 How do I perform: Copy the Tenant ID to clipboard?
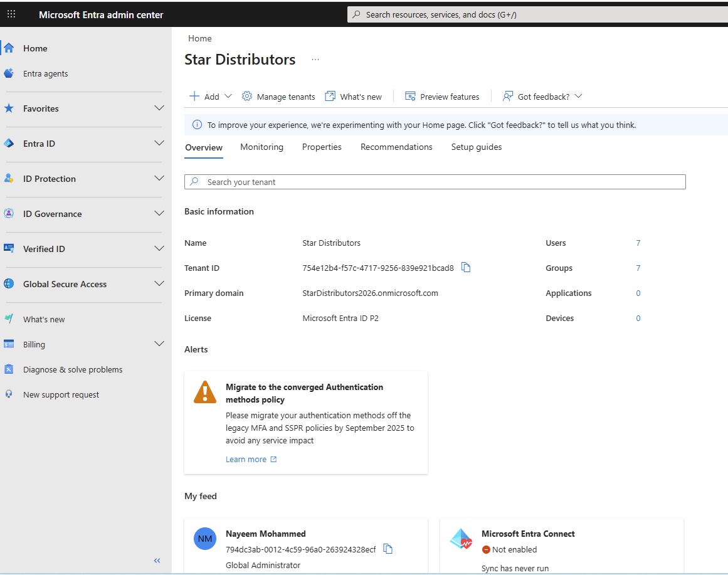click(x=466, y=268)
